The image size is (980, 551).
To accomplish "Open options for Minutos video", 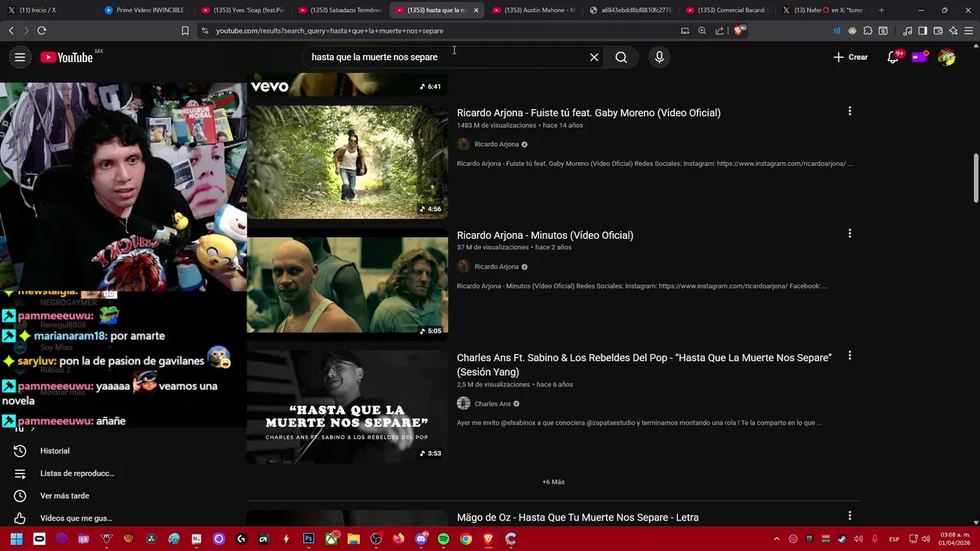I will 849,234.
